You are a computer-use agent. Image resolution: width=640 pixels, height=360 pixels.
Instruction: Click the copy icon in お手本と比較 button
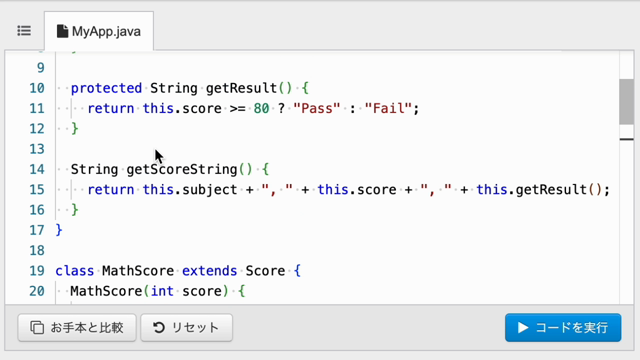coord(37,327)
